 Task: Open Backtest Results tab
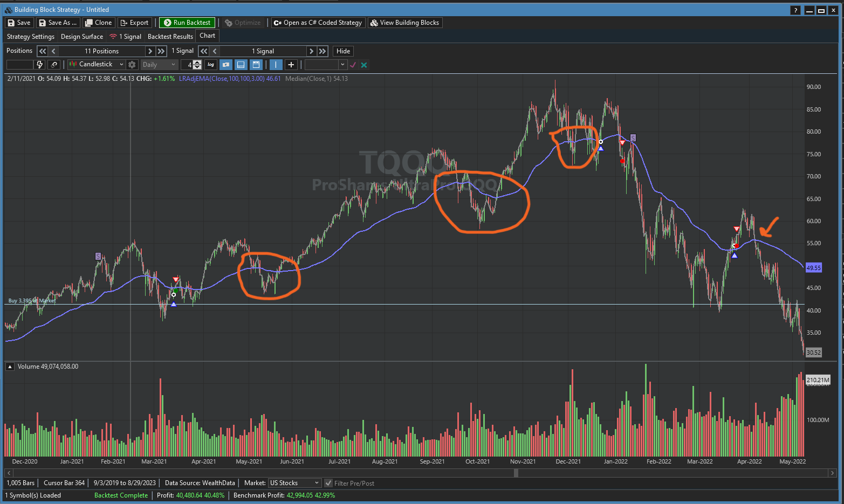tap(170, 37)
